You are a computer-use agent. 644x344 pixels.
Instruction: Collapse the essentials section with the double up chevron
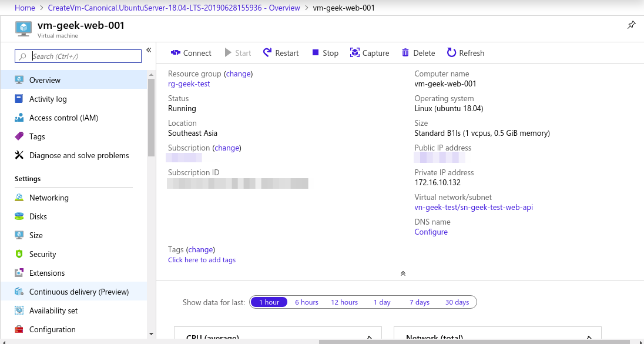(403, 273)
